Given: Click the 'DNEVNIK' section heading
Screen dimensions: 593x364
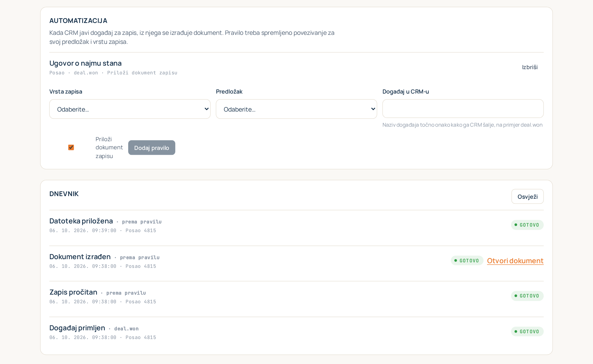Looking at the screenshot, I should [64, 194].
